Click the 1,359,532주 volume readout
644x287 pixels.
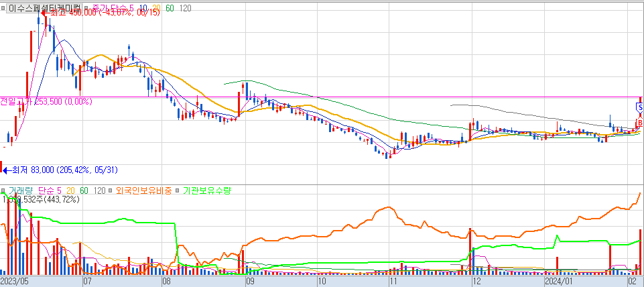[41, 199]
